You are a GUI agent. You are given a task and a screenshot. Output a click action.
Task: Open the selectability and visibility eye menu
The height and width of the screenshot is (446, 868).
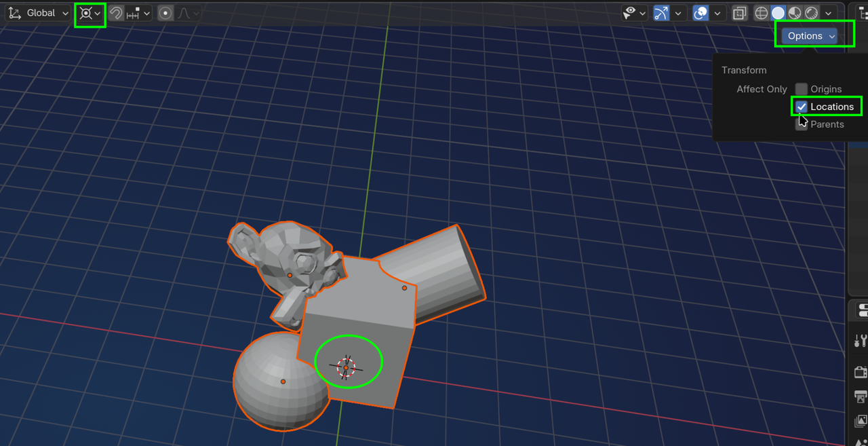point(635,13)
